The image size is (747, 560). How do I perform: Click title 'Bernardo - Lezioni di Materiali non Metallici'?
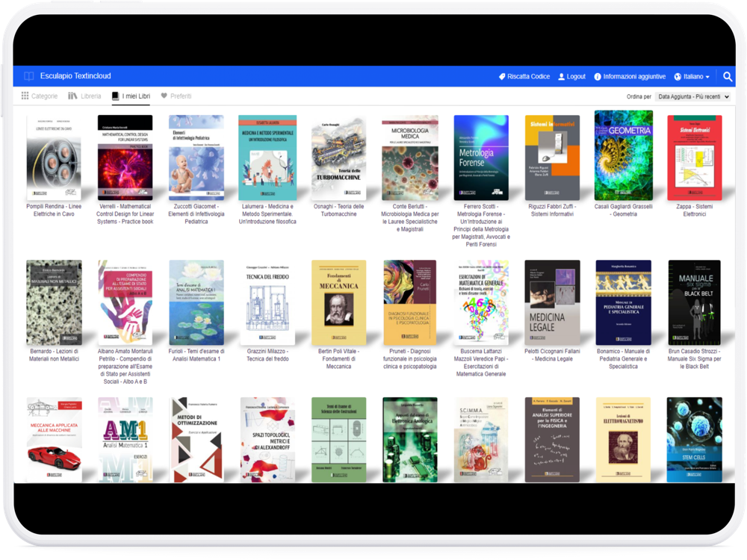pos(54,355)
